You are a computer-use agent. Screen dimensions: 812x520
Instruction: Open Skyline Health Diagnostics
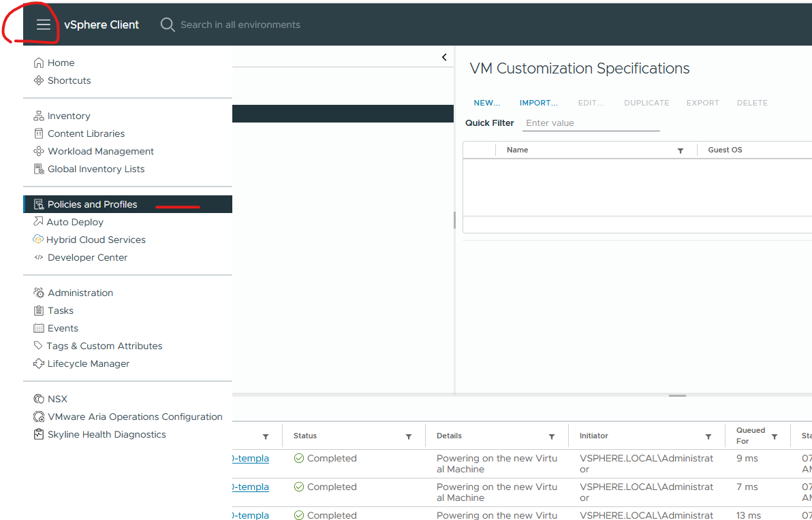[x=107, y=434]
